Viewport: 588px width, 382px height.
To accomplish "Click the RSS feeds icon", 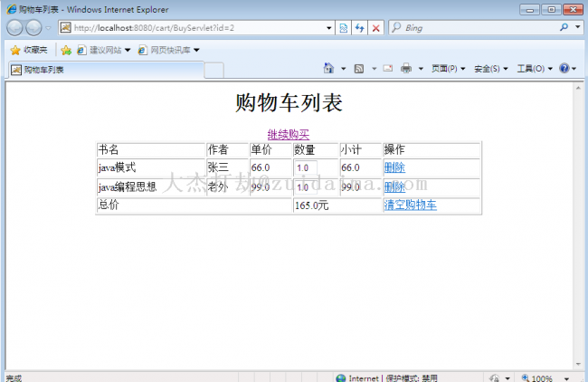I will tap(358, 69).
